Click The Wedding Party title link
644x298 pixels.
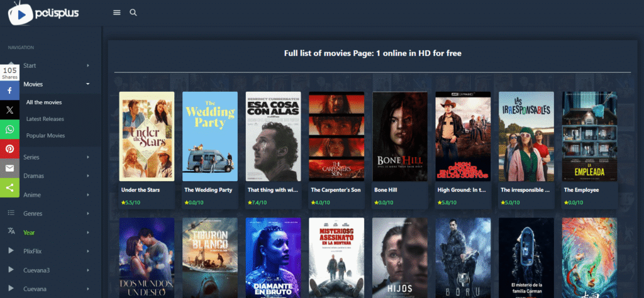pos(208,189)
